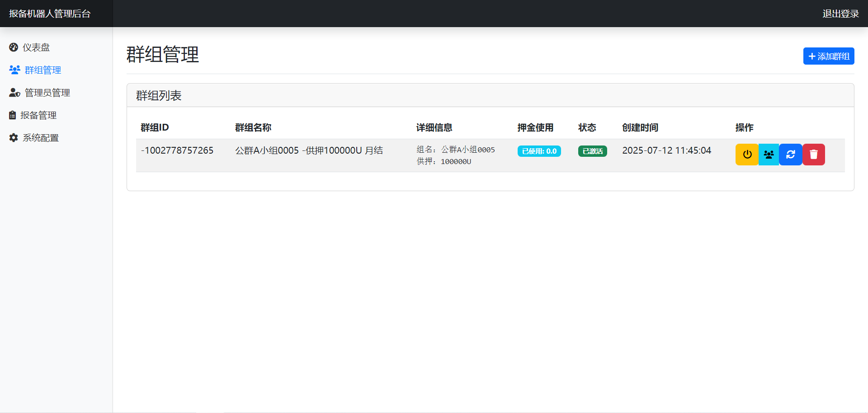
Task: Open group members via cyan users icon
Action: [x=769, y=155]
